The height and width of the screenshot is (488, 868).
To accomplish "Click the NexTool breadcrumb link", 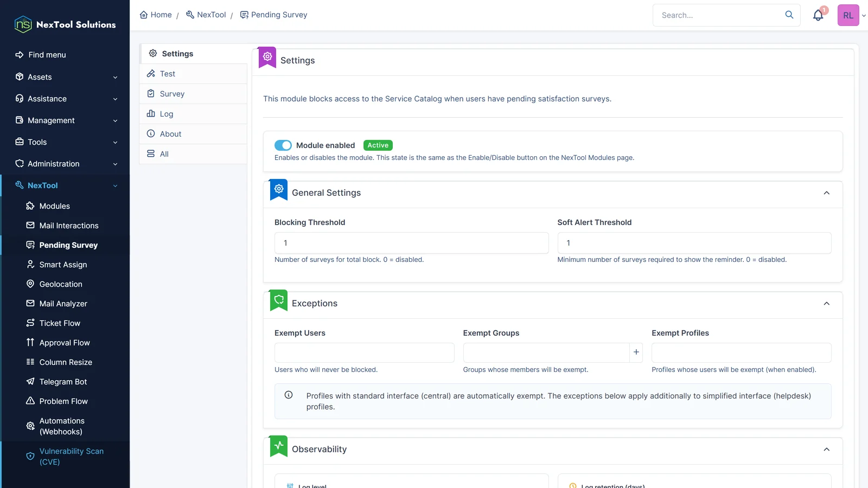I will [x=206, y=15].
